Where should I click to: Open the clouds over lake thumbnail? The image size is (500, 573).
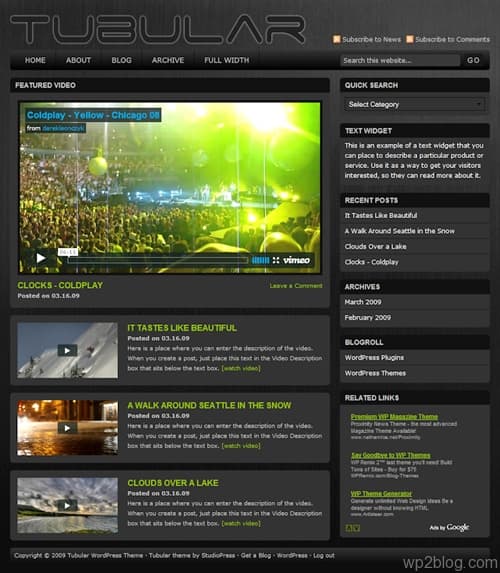point(67,505)
